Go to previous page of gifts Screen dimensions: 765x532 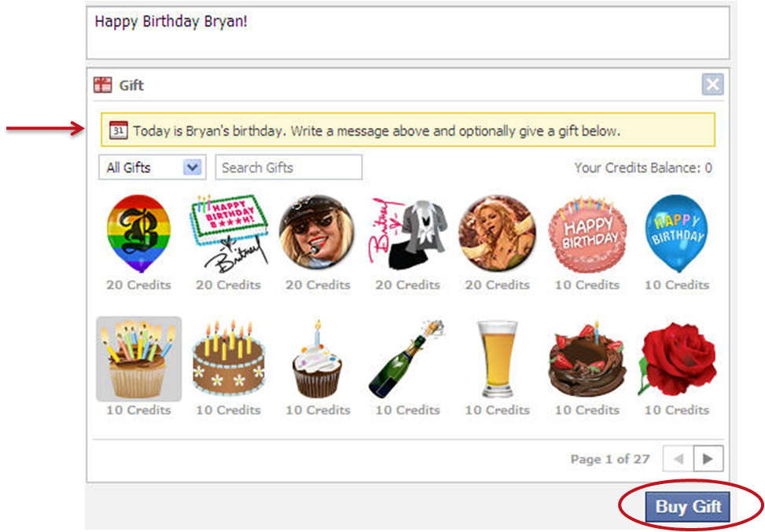679,458
